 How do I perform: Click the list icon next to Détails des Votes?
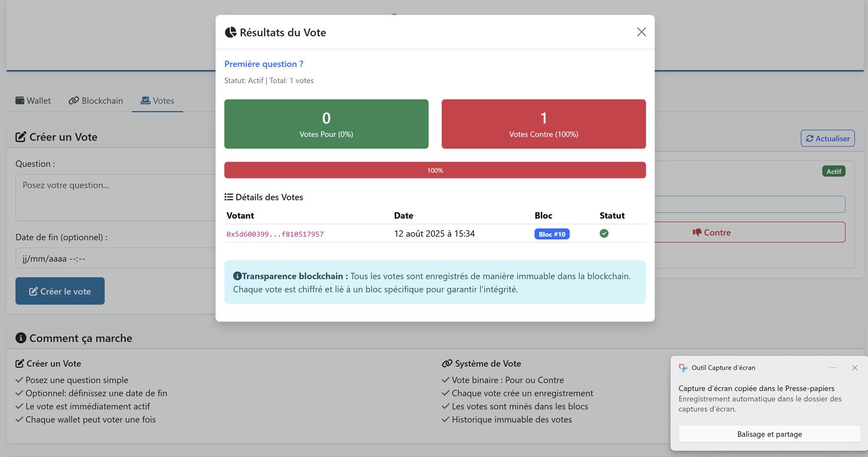(x=228, y=196)
